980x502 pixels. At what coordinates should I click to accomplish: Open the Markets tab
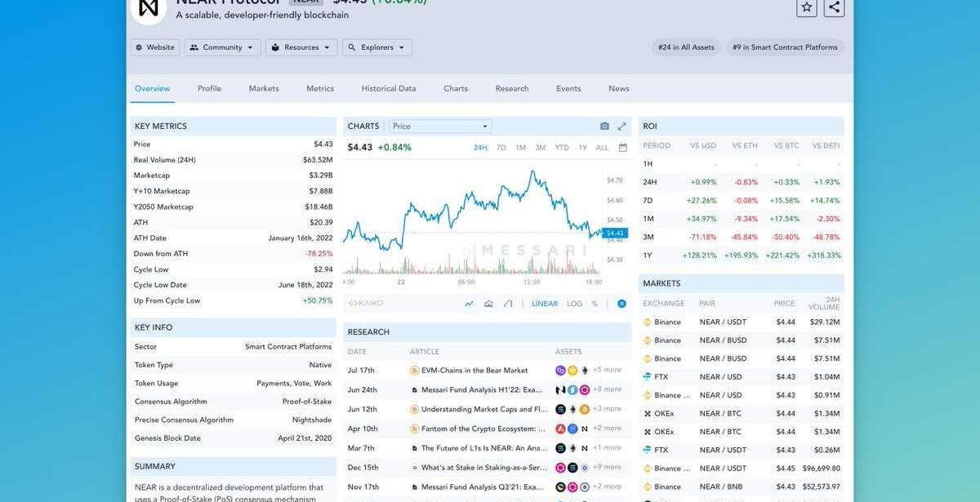click(264, 88)
